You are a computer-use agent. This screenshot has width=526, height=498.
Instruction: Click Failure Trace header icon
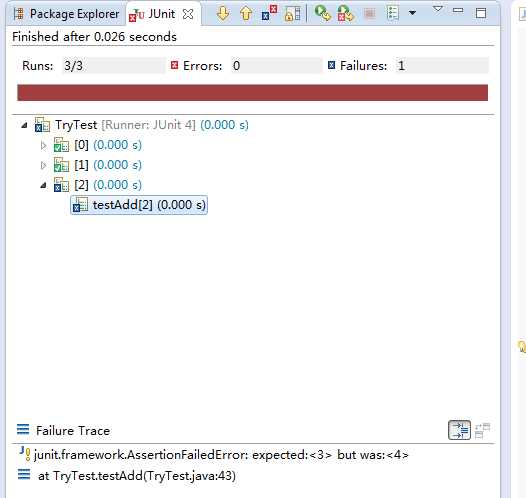23,430
